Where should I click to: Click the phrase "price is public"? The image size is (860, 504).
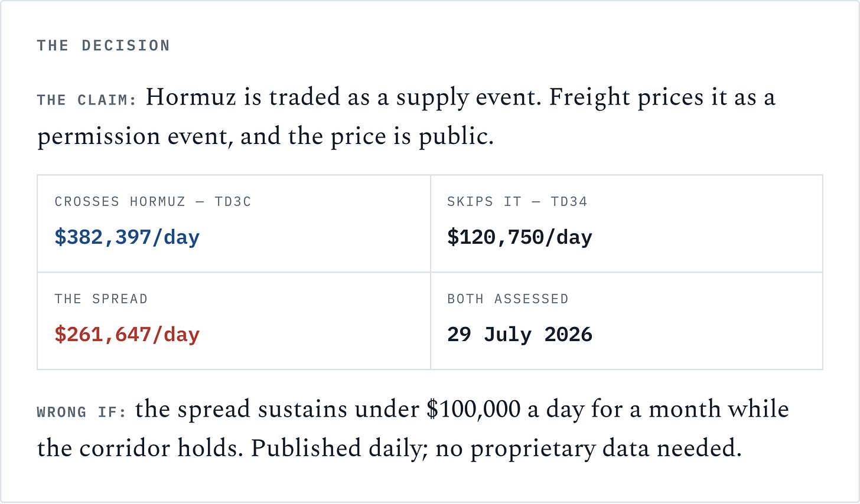point(412,136)
